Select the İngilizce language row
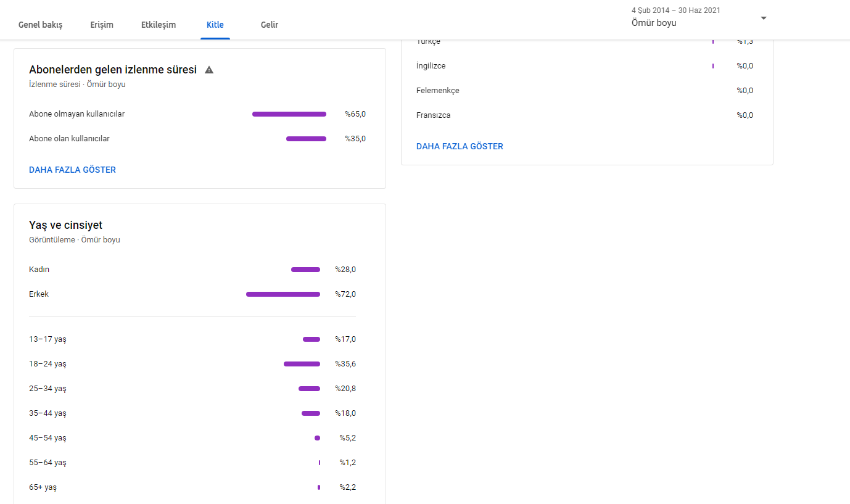The image size is (850, 504). tap(585, 66)
